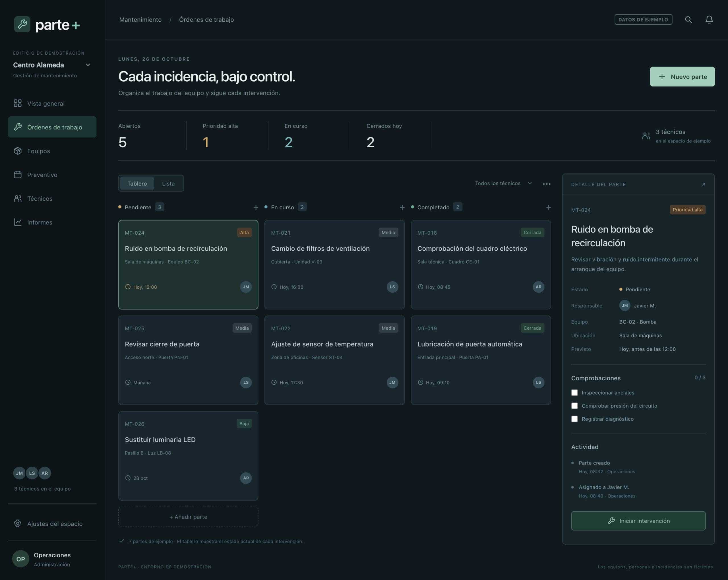The image size is (728, 580).
Task: Switch to the Lista view tab
Action: click(x=168, y=183)
